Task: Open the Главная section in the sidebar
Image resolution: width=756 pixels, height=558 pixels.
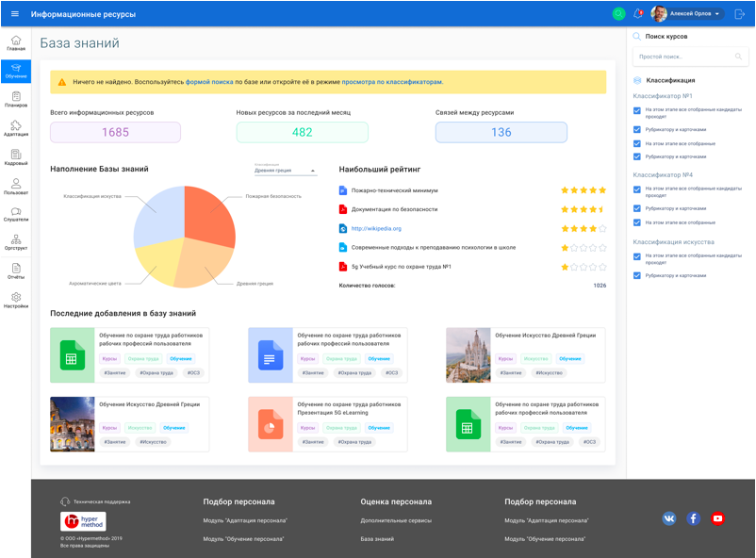Action: coord(14,44)
